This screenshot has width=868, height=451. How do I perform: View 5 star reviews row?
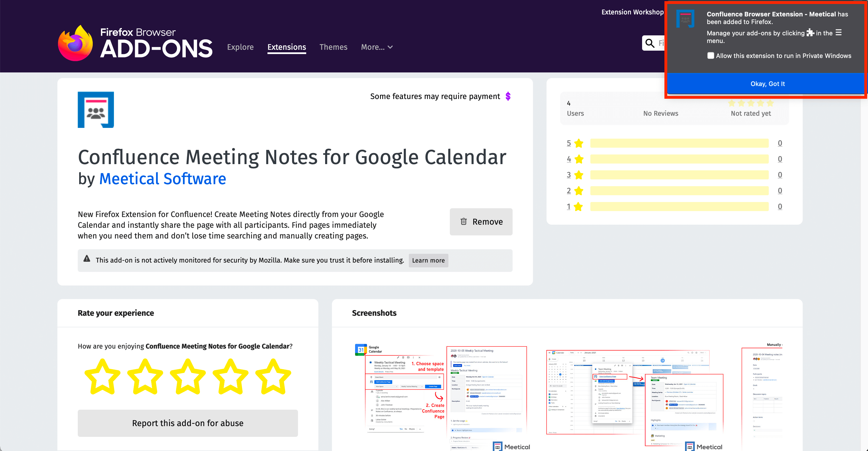(x=674, y=143)
